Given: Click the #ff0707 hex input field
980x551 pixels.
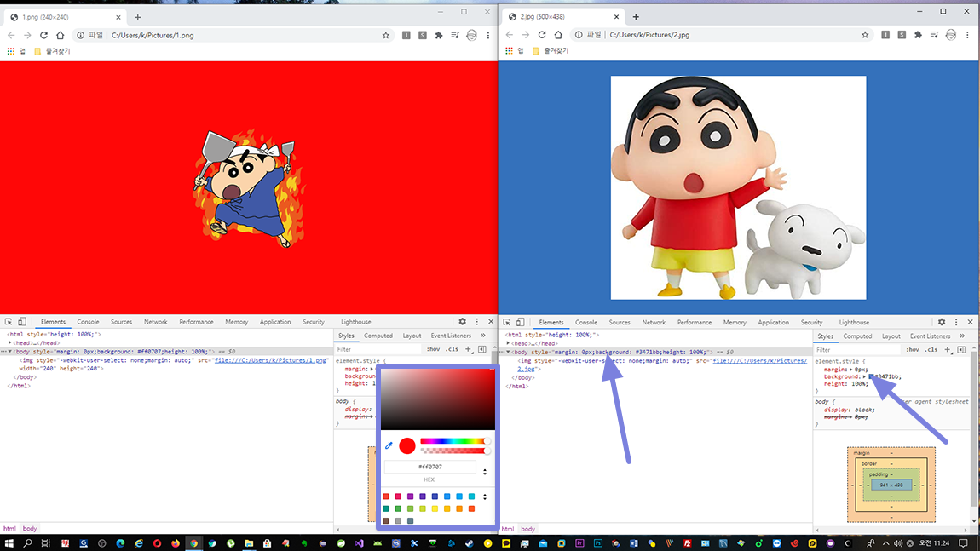Looking at the screenshot, I should click(430, 467).
